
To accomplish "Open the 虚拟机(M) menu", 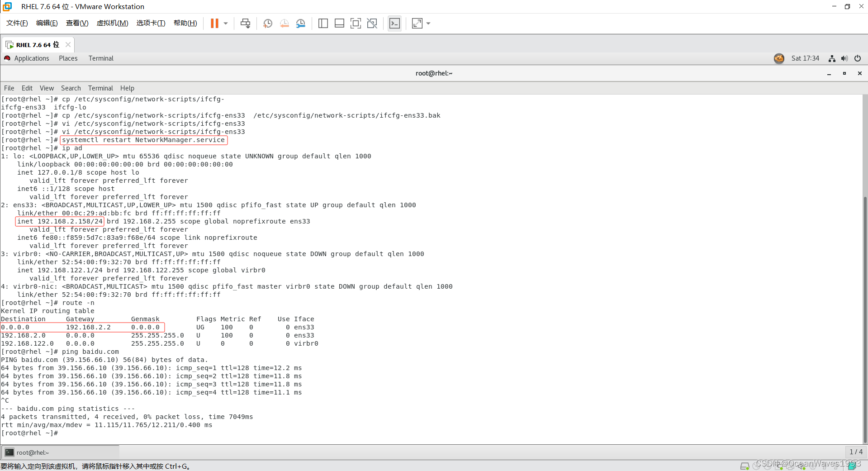I will [113, 23].
